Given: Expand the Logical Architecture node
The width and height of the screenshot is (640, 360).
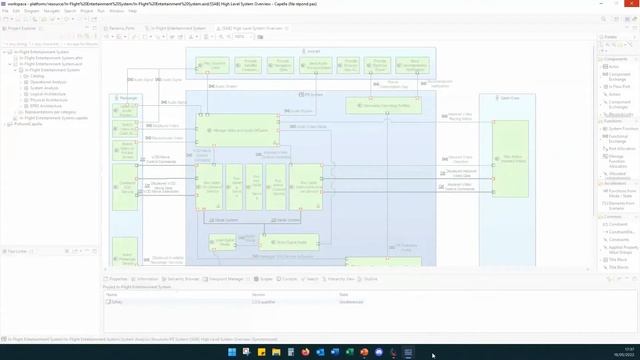Looking at the screenshot, I should tap(21, 94).
